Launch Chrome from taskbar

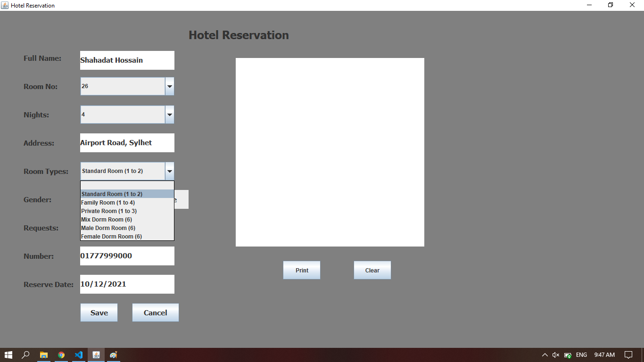click(61, 355)
